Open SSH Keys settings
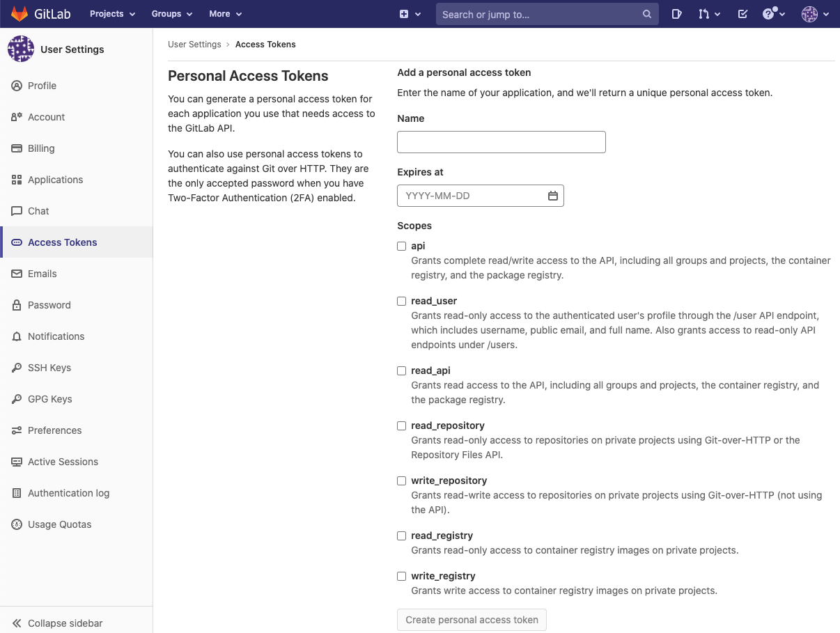 click(49, 368)
